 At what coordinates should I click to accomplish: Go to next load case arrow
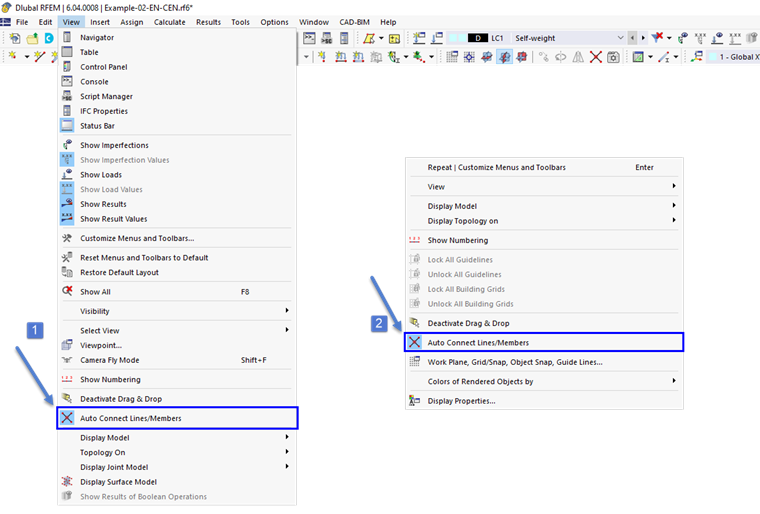tap(643, 38)
